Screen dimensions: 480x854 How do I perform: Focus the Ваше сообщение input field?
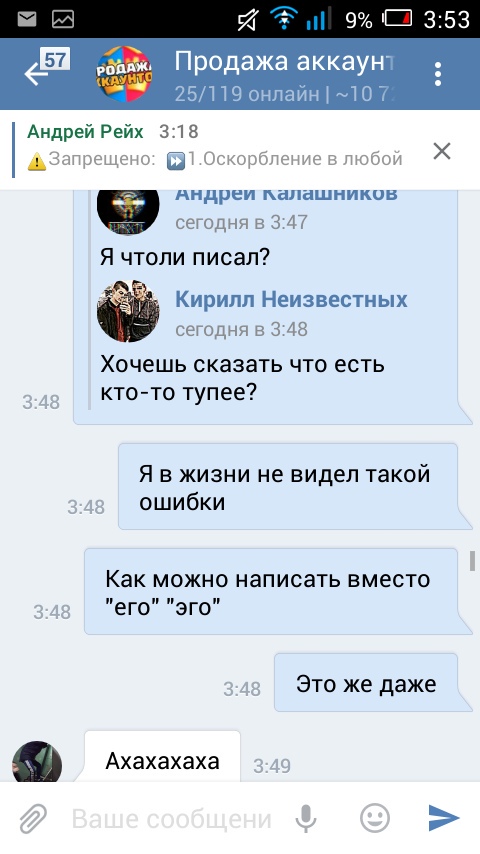tap(171, 819)
